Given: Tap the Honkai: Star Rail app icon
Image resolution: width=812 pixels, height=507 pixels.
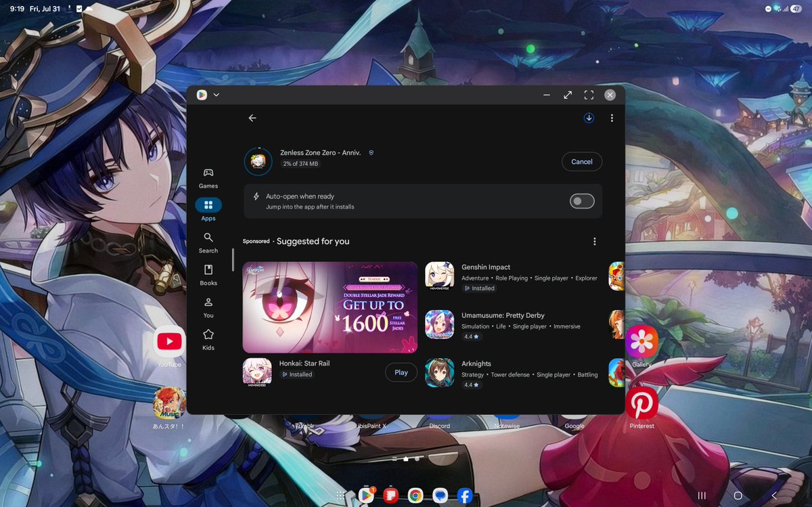Looking at the screenshot, I should click(x=257, y=372).
